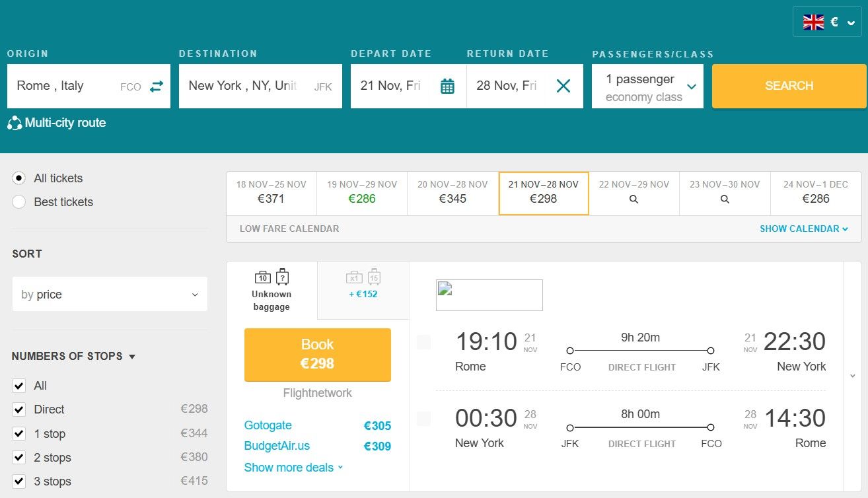Choose the +€152 baggage upgrade tab

pos(363,285)
